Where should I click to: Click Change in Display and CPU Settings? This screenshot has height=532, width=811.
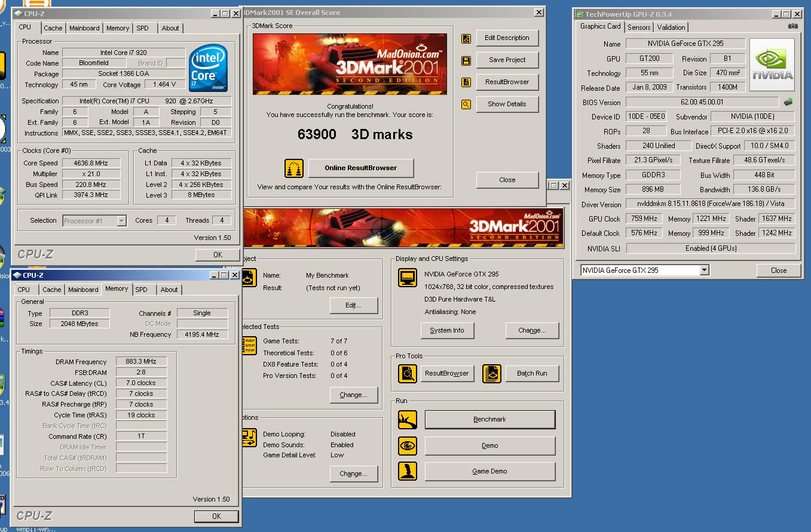click(532, 331)
